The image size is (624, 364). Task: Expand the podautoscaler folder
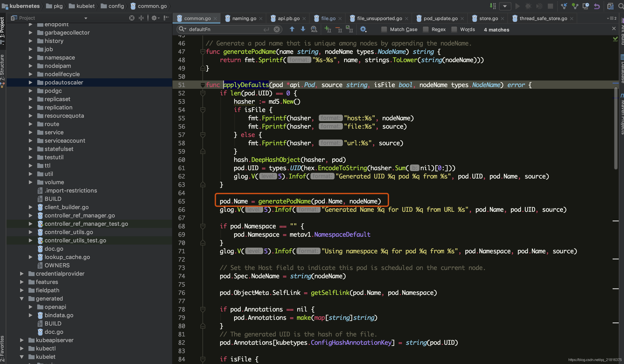(30, 82)
